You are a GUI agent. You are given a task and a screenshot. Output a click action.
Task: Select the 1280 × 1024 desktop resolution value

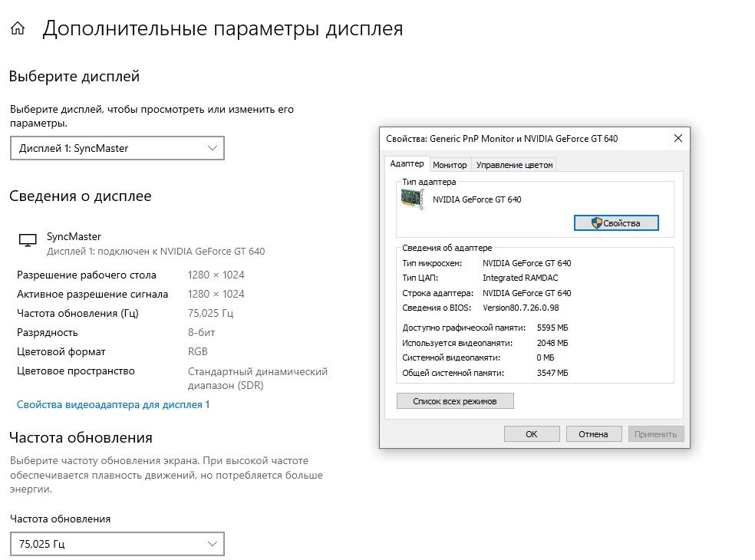point(216,275)
